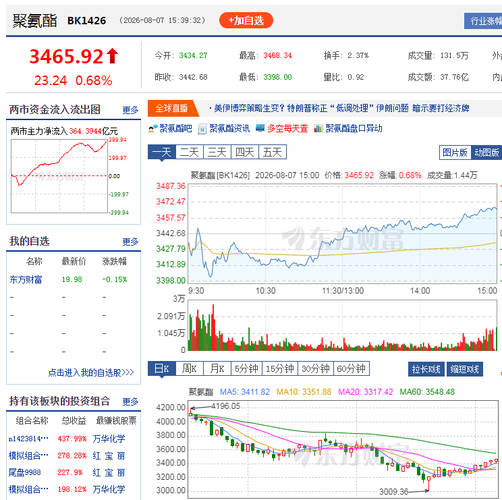This screenshot has width=502, height=500.
Task: Open 聚氨酯吧 link text
Action: (176, 128)
